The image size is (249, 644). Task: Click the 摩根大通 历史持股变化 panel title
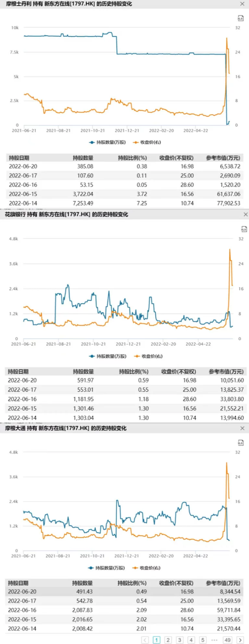coord(66,428)
